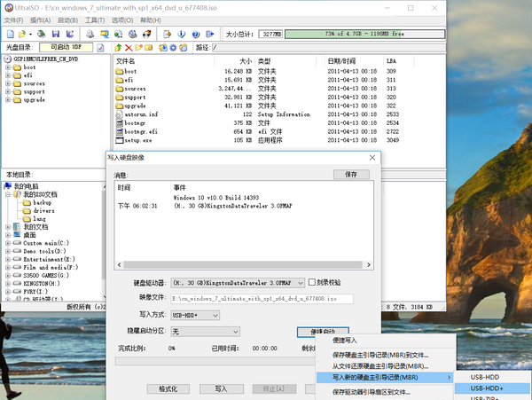
Task: Click the 大小总计 3277MB field
Action: (270, 34)
